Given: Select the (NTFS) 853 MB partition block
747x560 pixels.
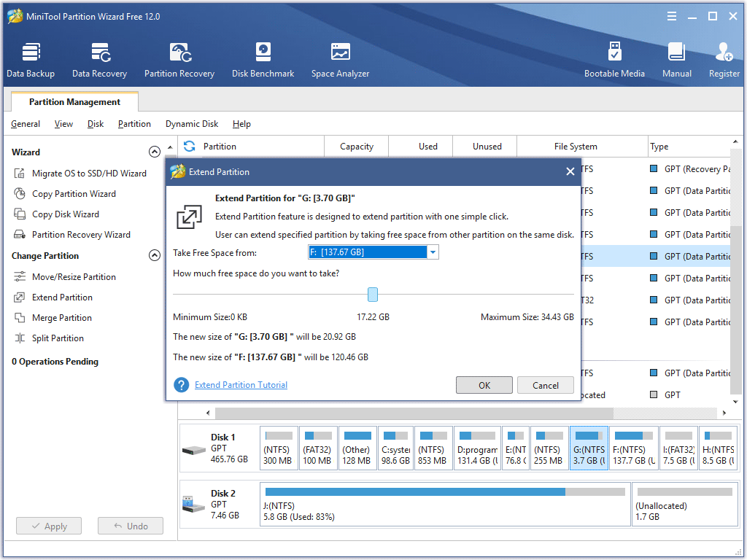Looking at the screenshot, I should 433,448.
